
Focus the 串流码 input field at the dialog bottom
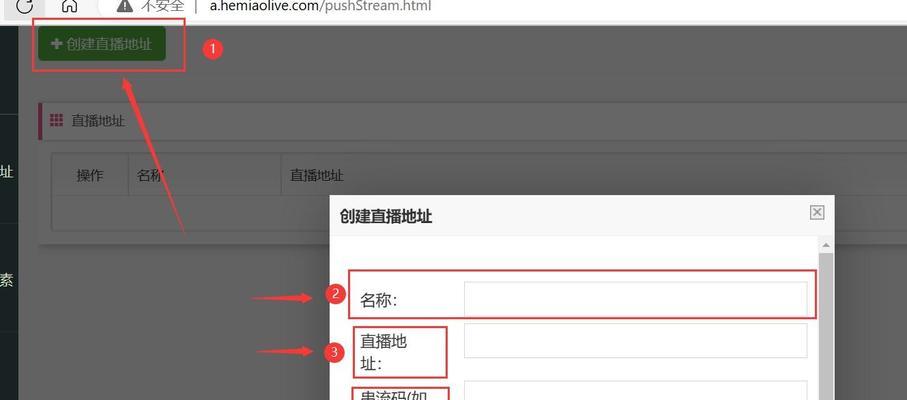click(635, 390)
